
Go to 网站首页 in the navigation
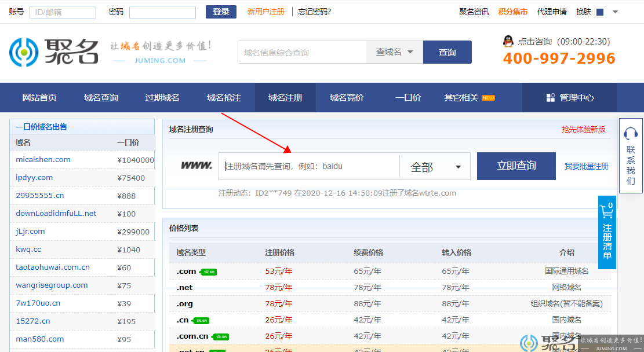[x=39, y=98]
